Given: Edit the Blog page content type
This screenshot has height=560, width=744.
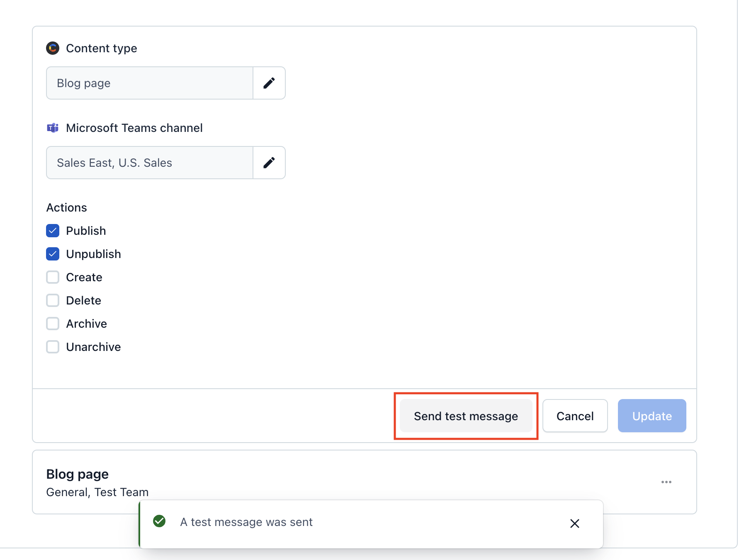Looking at the screenshot, I should 269,83.
